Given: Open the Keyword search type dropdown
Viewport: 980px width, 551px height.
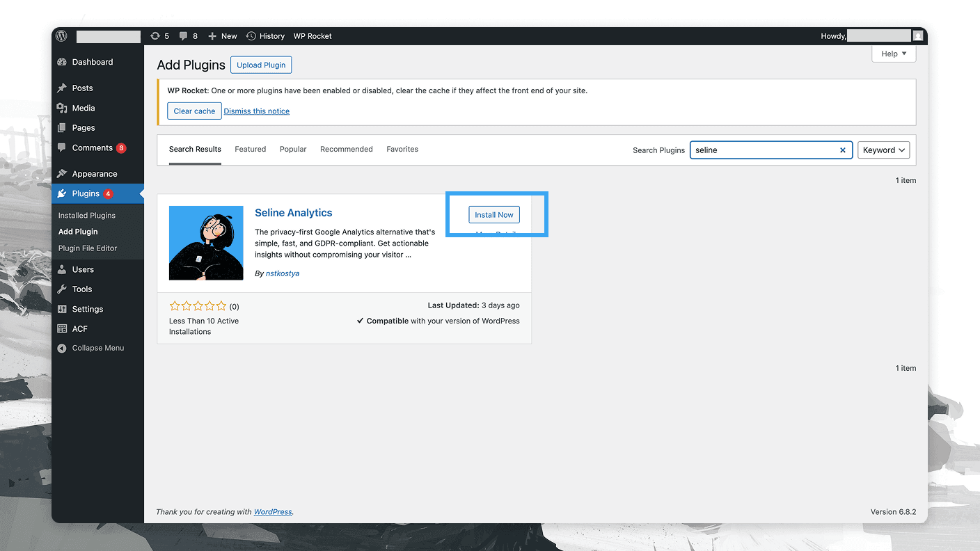Looking at the screenshot, I should pyautogui.click(x=884, y=150).
